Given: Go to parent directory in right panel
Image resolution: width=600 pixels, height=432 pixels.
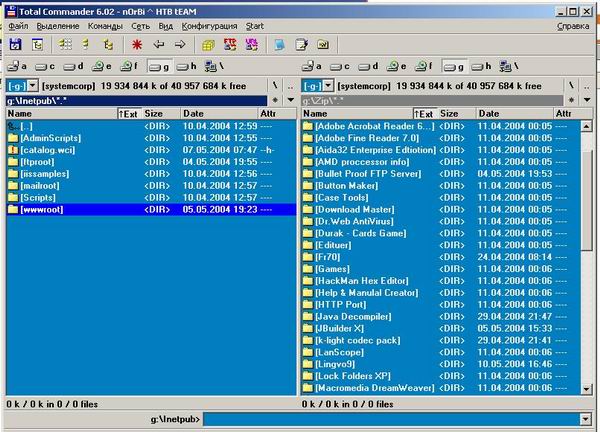Looking at the screenshot, I should 587,86.
